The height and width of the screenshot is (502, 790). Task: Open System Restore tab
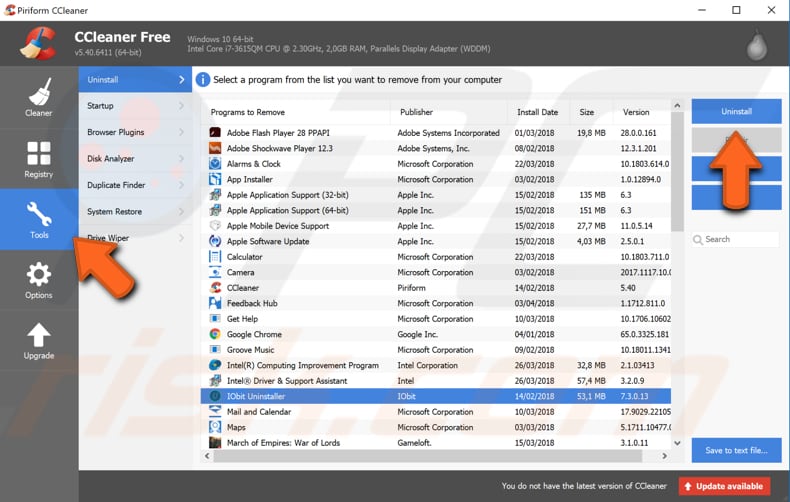pos(135,212)
